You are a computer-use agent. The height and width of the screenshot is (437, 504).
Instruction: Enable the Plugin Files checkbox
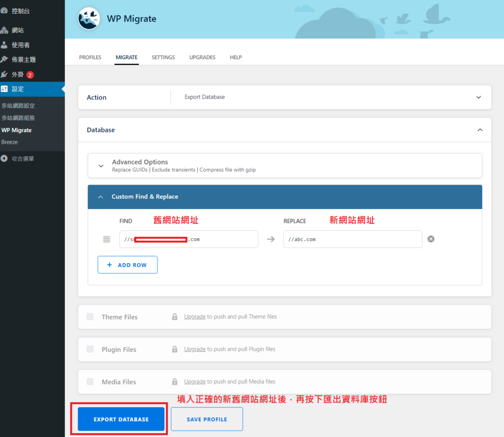pyautogui.click(x=90, y=349)
